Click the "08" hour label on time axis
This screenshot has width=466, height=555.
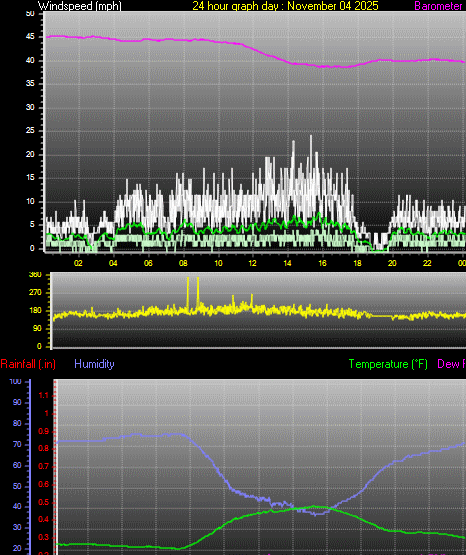[x=183, y=263]
